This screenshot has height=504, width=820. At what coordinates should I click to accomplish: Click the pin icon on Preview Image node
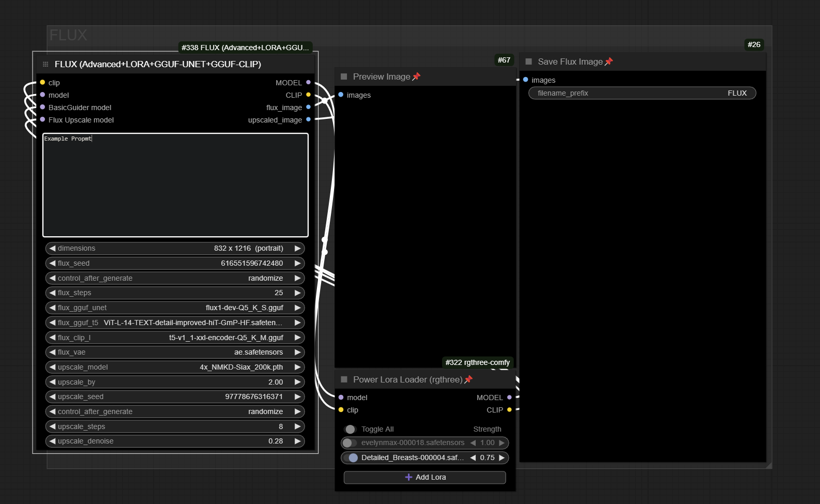click(416, 77)
